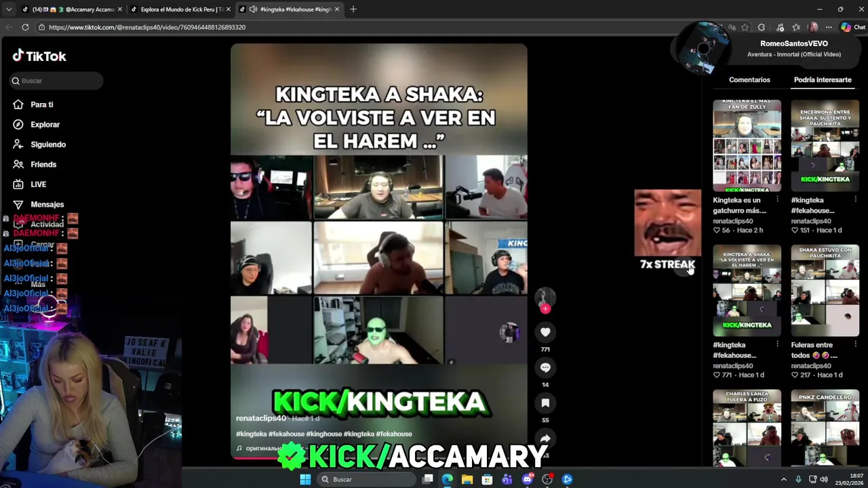Close the 'Explora el Mundo de Kick Peru' tab
Screen dimensions: 868x488
click(x=228, y=9)
